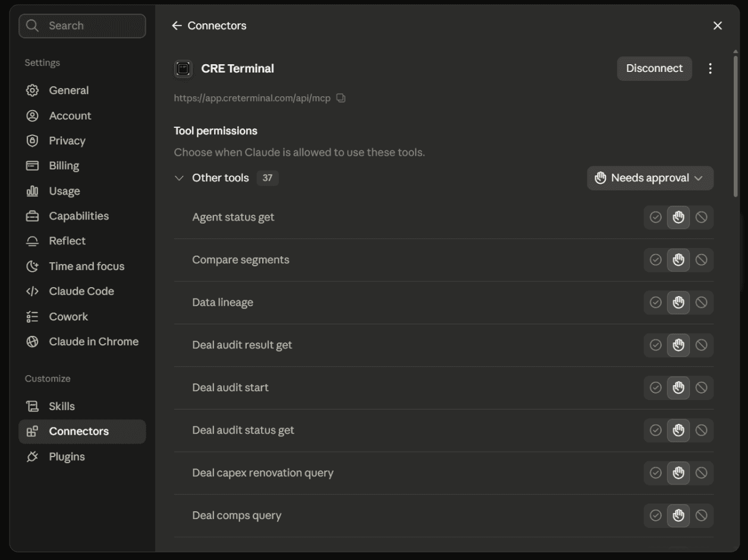Click the Cowork checklist icon
The height and width of the screenshot is (560, 748).
[33, 317]
